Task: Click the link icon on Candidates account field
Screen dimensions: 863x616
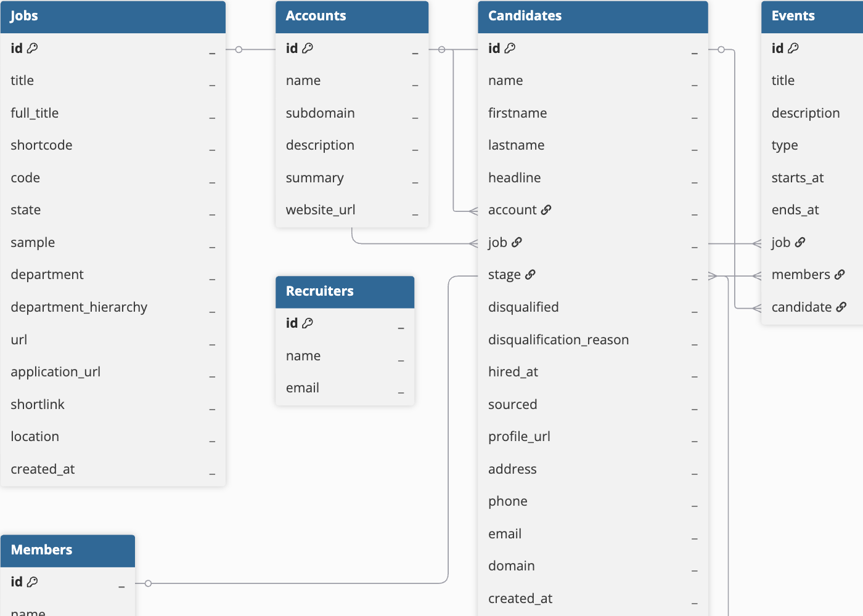Action: pyautogui.click(x=546, y=209)
